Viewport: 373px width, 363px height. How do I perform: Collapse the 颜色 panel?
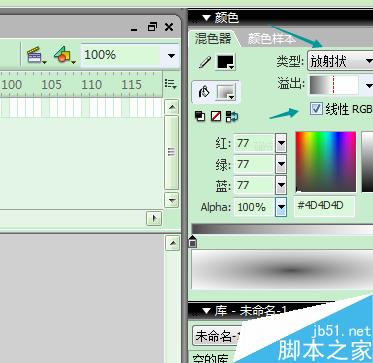point(207,18)
